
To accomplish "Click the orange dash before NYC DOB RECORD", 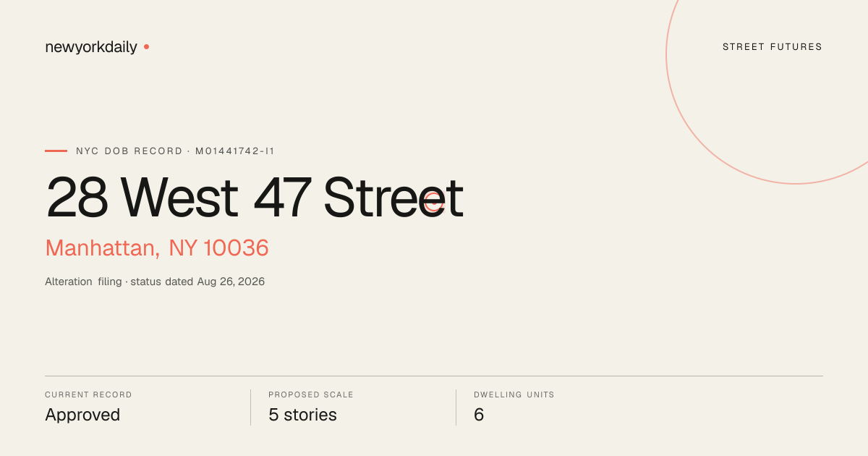I will click(56, 151).
